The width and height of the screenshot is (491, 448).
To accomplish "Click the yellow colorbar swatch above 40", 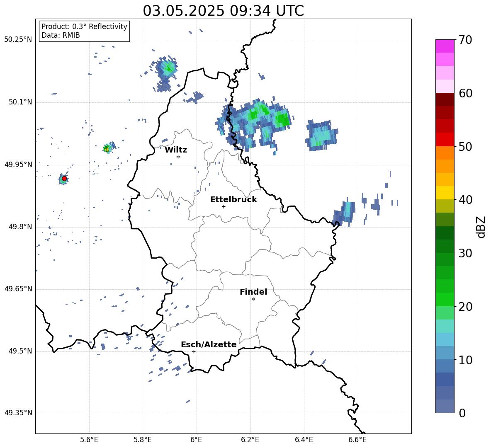I will (445, 193).
